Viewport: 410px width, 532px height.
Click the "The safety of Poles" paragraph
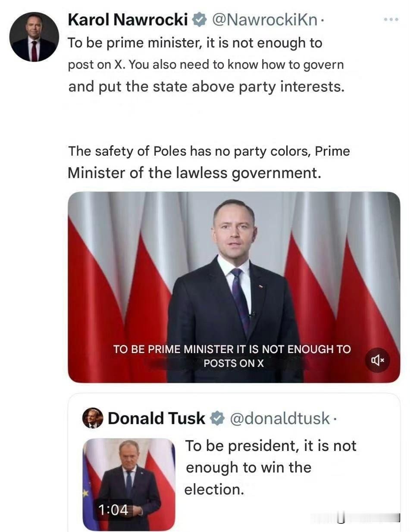pyautogui.click(x=209, y=151)
